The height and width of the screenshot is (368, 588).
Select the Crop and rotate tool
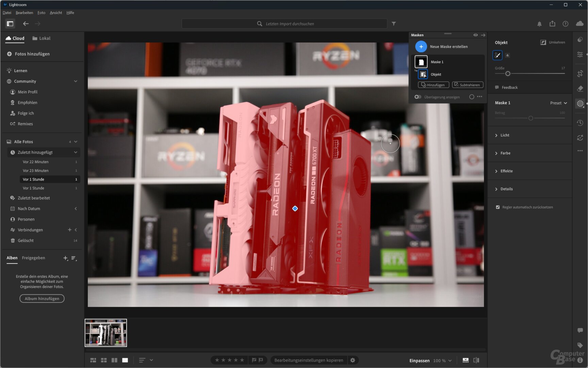click(580, 74)
